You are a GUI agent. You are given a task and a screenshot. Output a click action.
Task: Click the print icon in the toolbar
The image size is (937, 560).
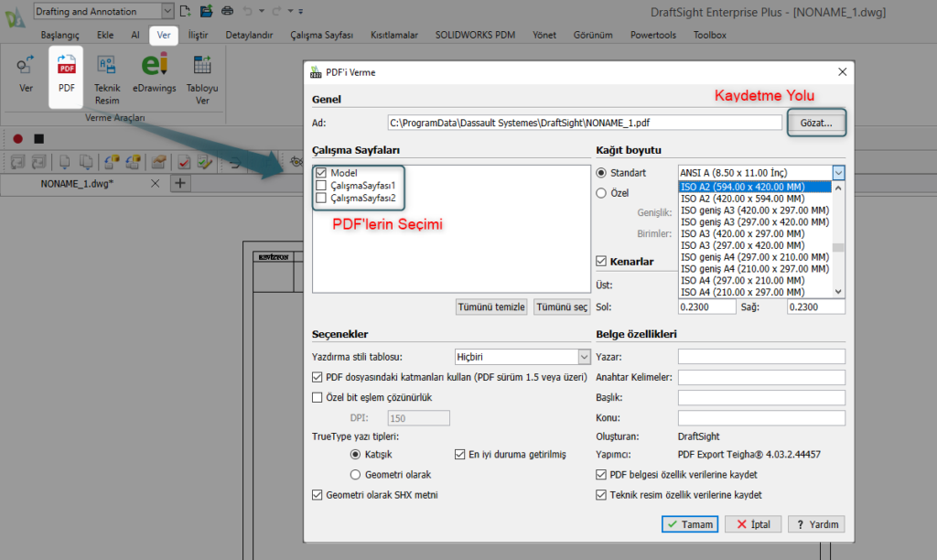coord(228,11)
